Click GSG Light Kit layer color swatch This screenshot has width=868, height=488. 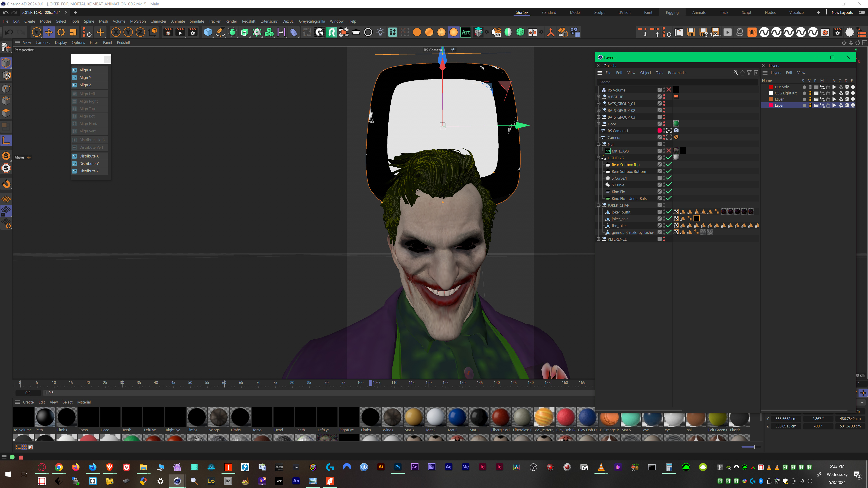point(771,93)
